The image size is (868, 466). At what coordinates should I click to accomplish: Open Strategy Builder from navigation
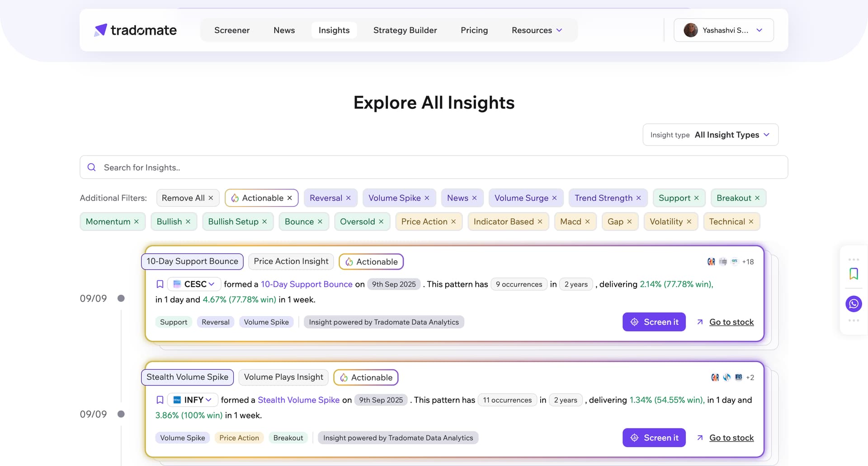(405, 30)
